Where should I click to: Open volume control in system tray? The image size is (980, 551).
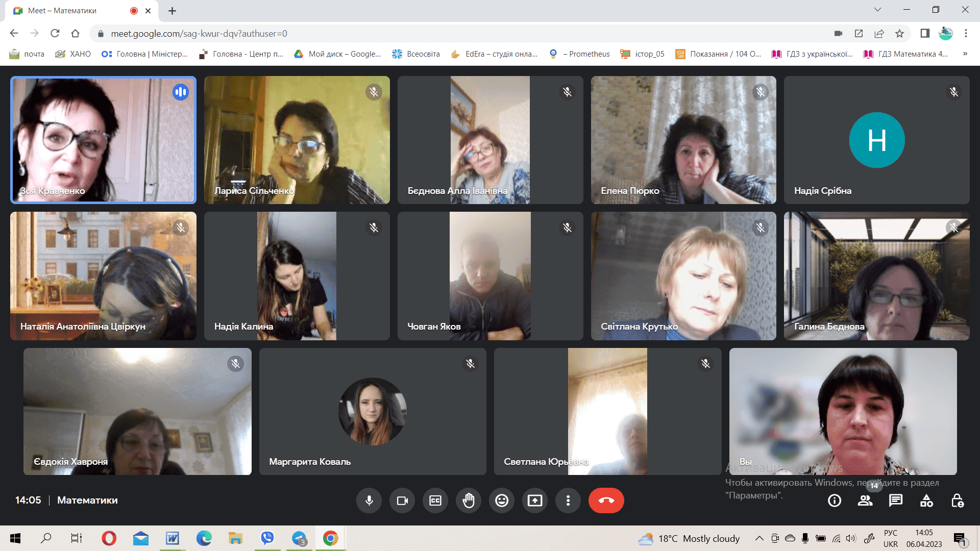(x=850, y=538)
